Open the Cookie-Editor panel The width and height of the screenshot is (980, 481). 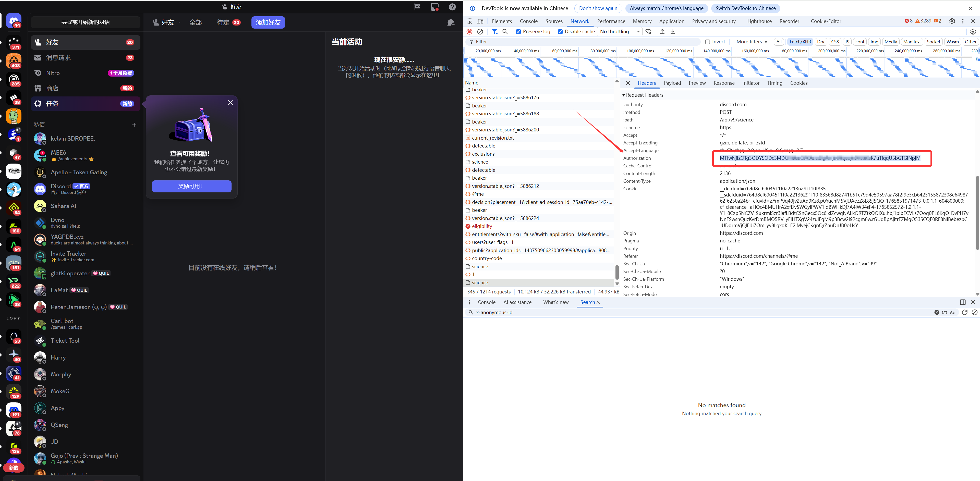tap(826, 21)
